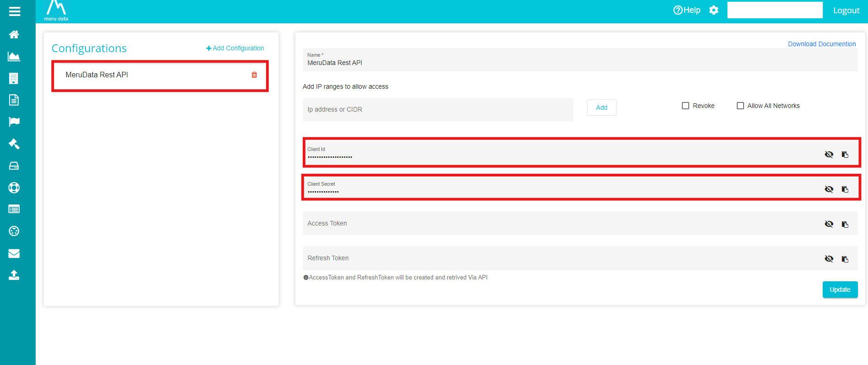
Task: Open the building sidebar icon
Action: (x=14, y=78)
